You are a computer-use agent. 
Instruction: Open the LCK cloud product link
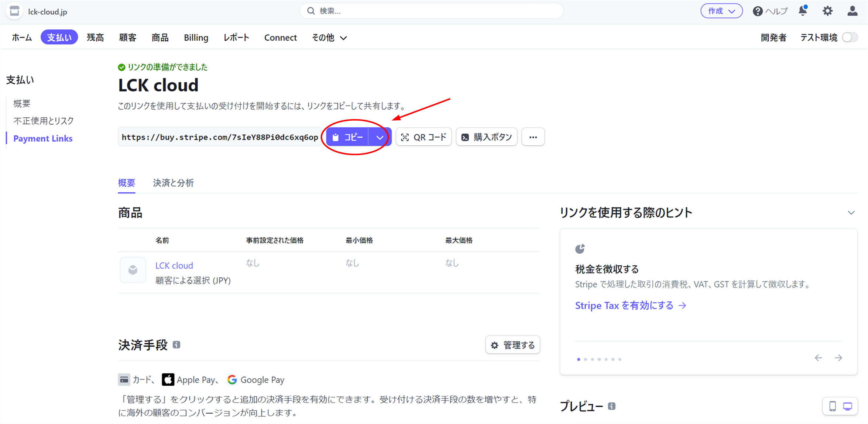pyautogui.click(x=174, y=265)
